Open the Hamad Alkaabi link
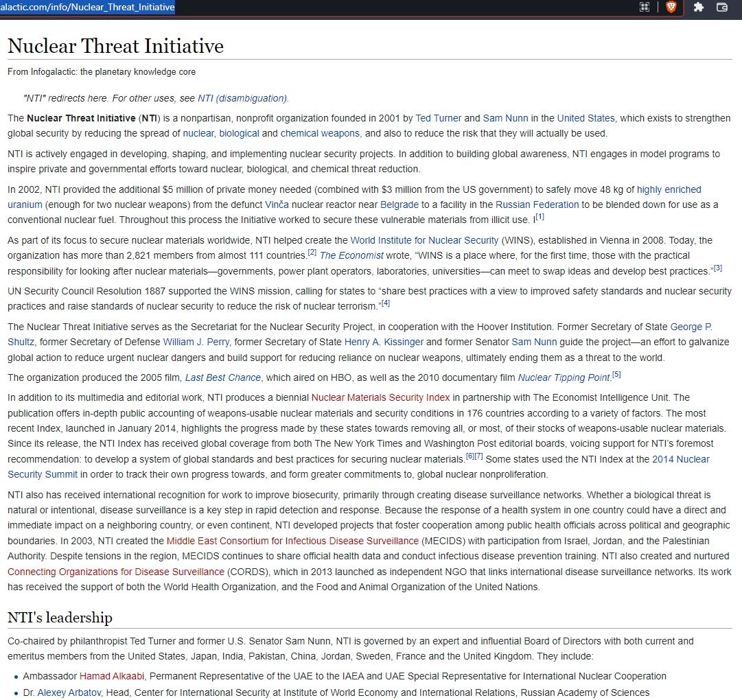 112,677
